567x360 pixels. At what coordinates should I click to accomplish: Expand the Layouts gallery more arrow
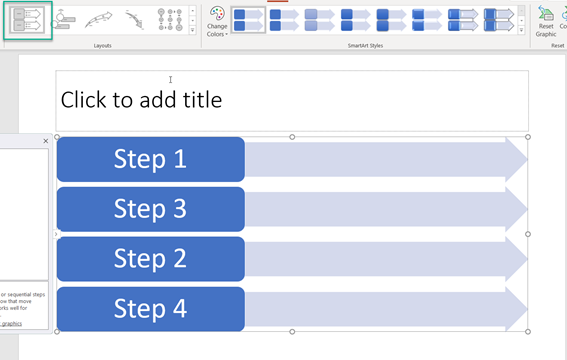click(192, 30)
